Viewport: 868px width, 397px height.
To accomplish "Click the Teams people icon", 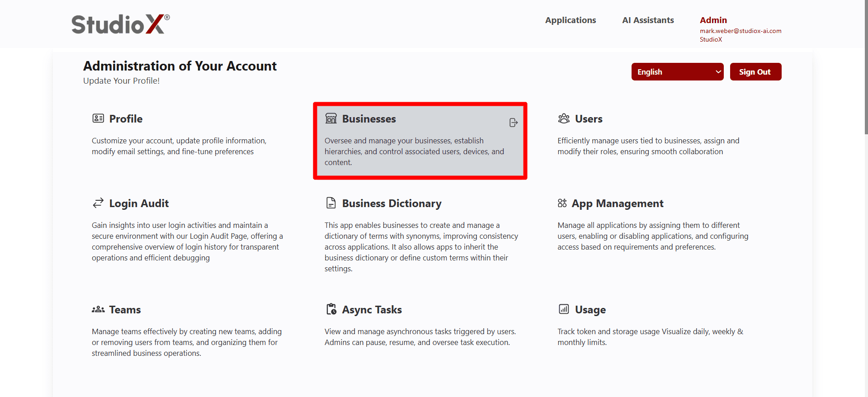I will [98, 309].
